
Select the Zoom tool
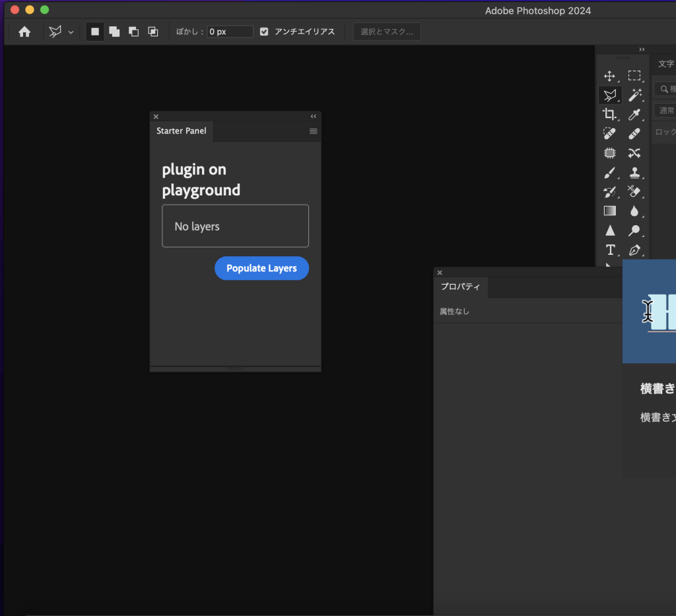(x=635, y=230)
